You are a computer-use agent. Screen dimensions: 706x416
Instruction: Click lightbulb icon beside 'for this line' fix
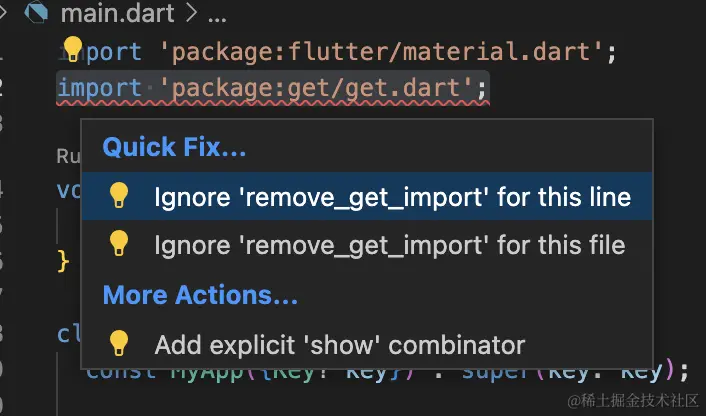point(119,195)
